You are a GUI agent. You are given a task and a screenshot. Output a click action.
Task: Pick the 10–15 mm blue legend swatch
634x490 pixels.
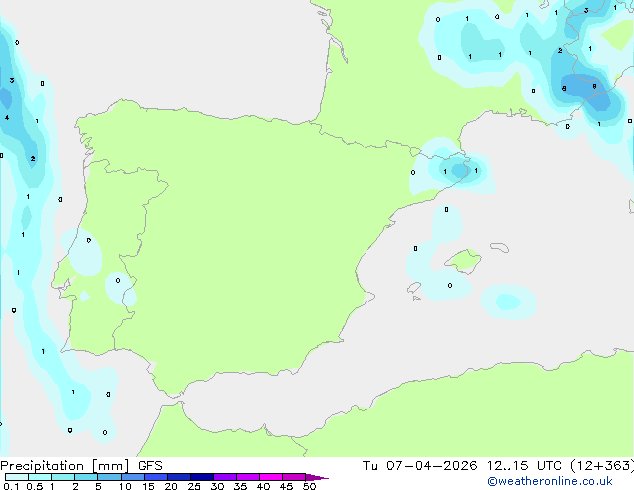pos(133,477)
